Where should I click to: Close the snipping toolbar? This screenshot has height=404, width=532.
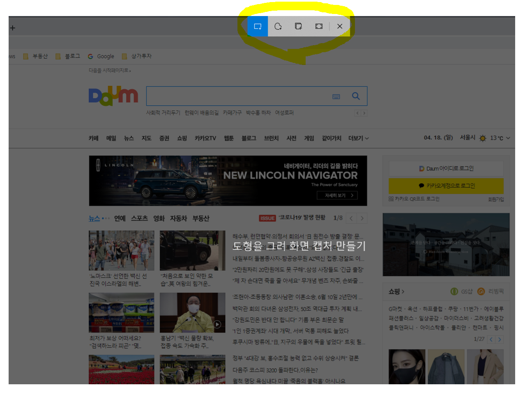coord(340,26)
